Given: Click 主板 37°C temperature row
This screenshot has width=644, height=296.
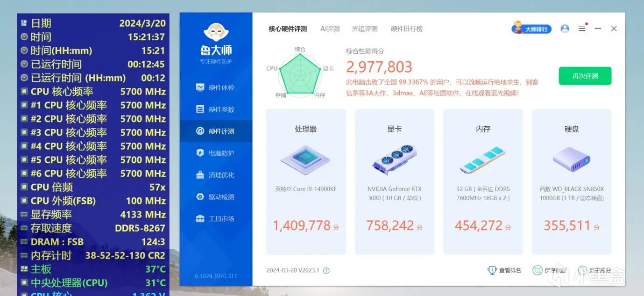Looking at the screenshot, I should coord(93,269).
